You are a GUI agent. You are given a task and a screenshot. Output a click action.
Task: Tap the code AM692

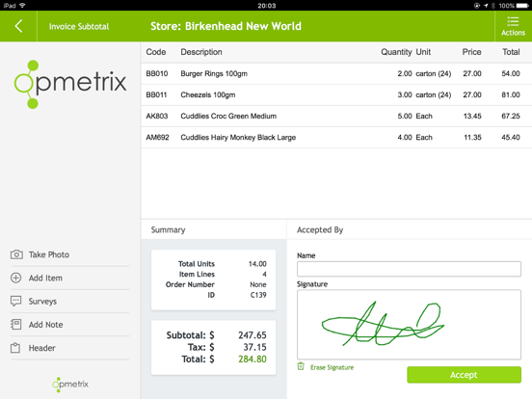tap(157, 138)
